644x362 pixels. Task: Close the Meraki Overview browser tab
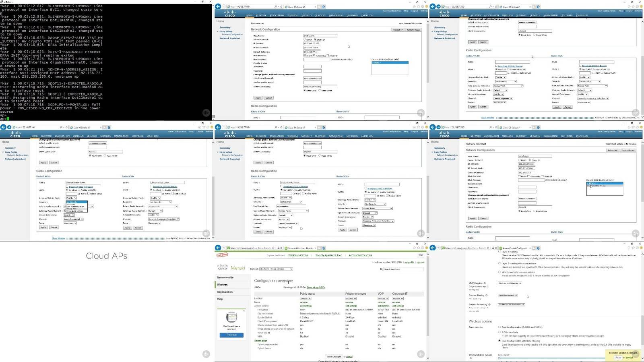pos(315,248)
